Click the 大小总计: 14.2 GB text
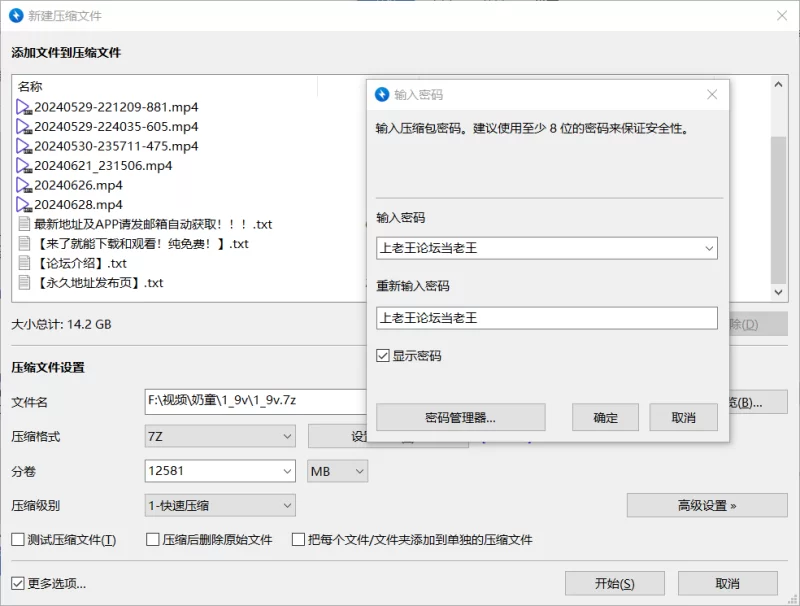 click(x=61, y=324)
